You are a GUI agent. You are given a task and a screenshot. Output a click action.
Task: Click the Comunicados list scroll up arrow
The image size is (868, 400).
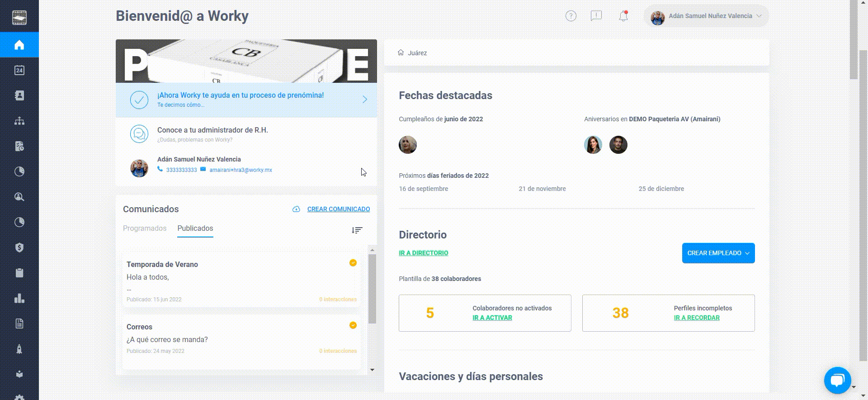(372, 250)
